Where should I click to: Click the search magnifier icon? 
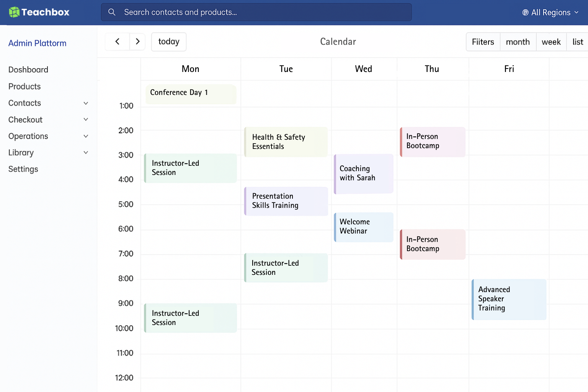point(112,12)
